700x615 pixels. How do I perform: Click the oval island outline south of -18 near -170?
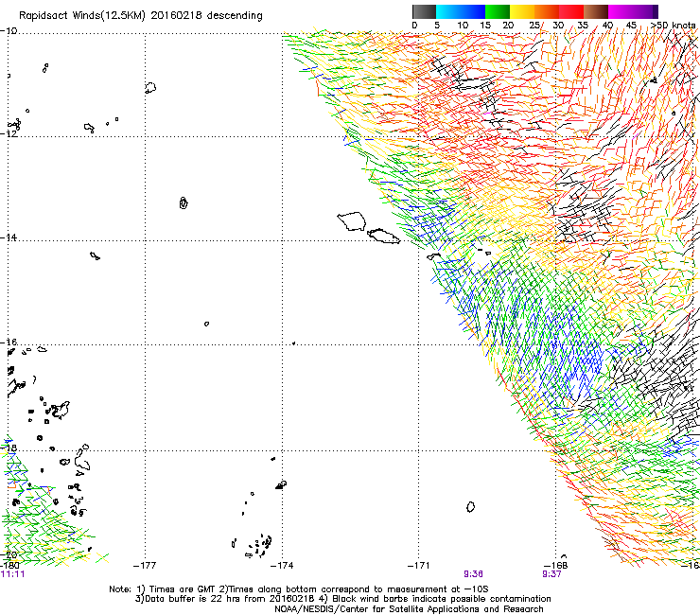coord(470,507)
